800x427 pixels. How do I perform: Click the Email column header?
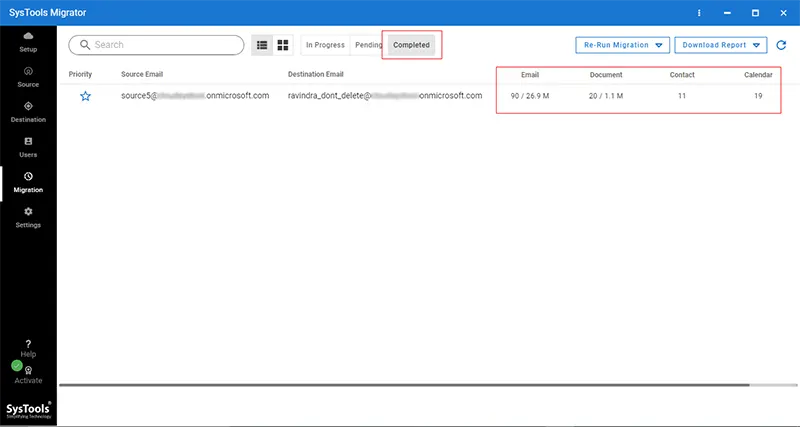[530, 75]
